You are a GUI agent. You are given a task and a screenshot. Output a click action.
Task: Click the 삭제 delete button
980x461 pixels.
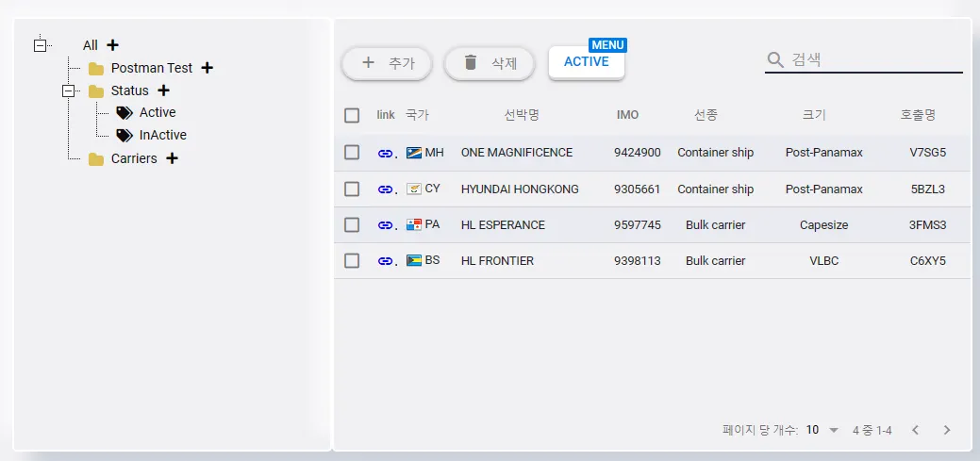[490, 63]
